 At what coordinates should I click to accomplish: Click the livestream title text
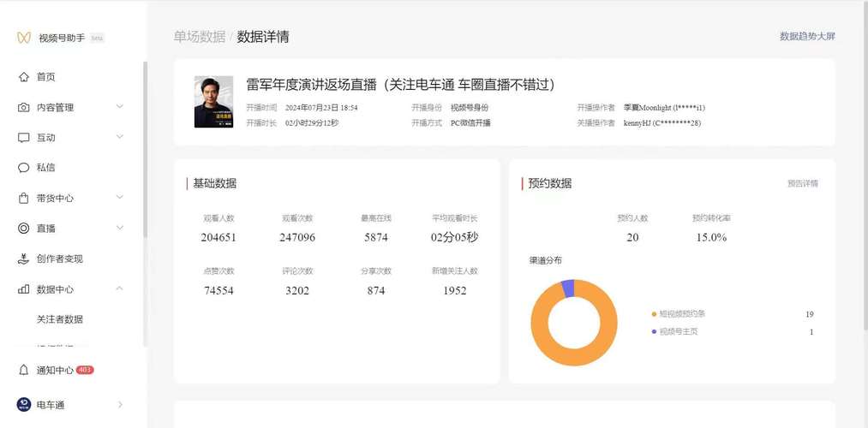tap(401, 85)
